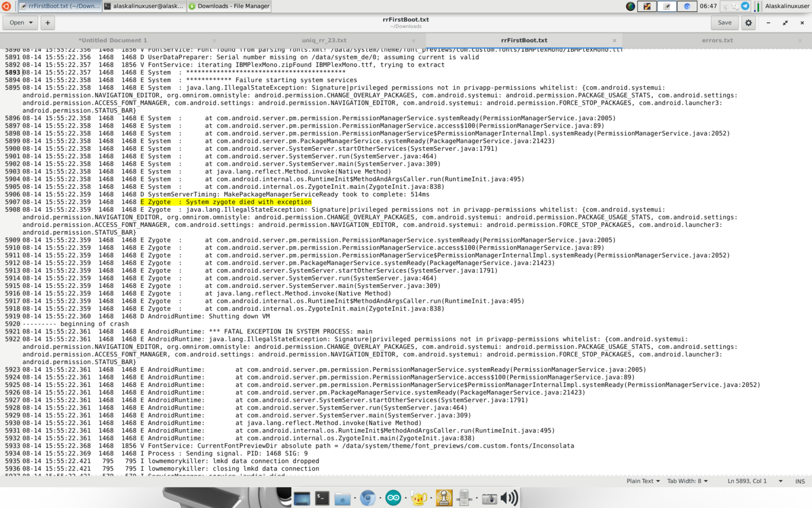The width and height of the screenshot is (812, 508).
Task: Open the Plain Text language dropdown
Action: pyautogui.click(x=643, y=481)
